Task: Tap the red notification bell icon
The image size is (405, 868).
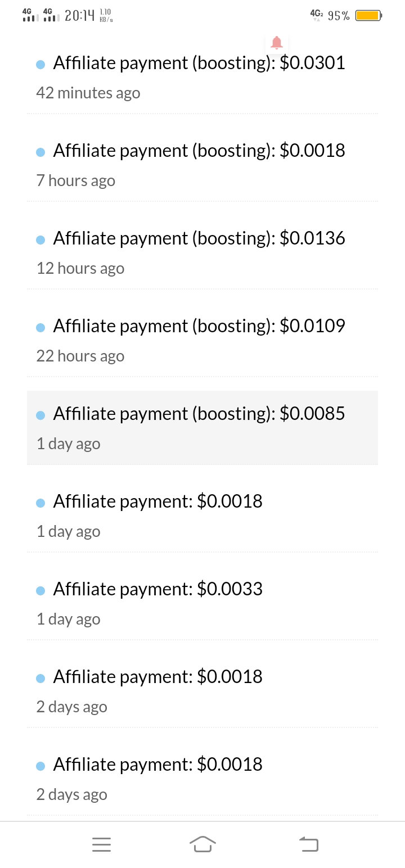Action: click(276, 42)
